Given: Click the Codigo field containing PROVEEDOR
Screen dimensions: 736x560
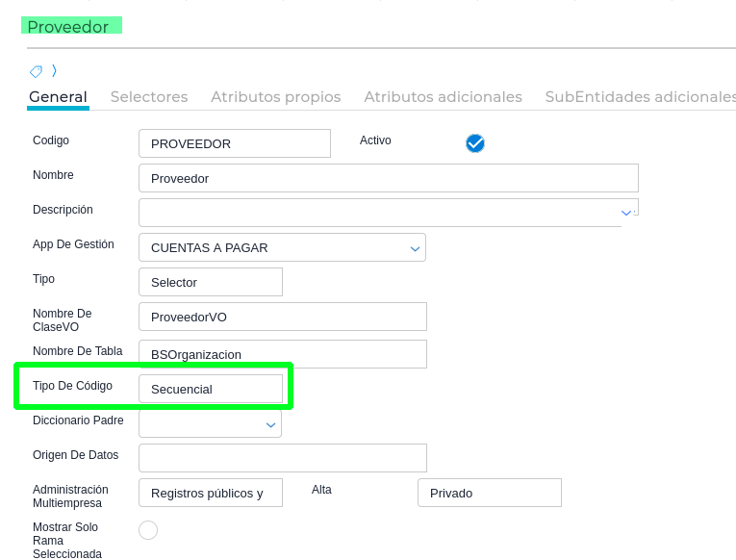Looking at the screenshot, I should click(x=235, y=143).
